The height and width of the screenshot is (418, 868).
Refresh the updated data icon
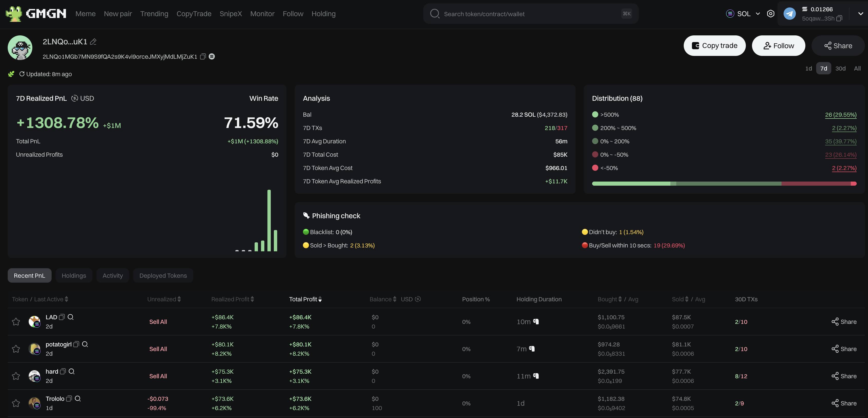(x=22, y=74)
